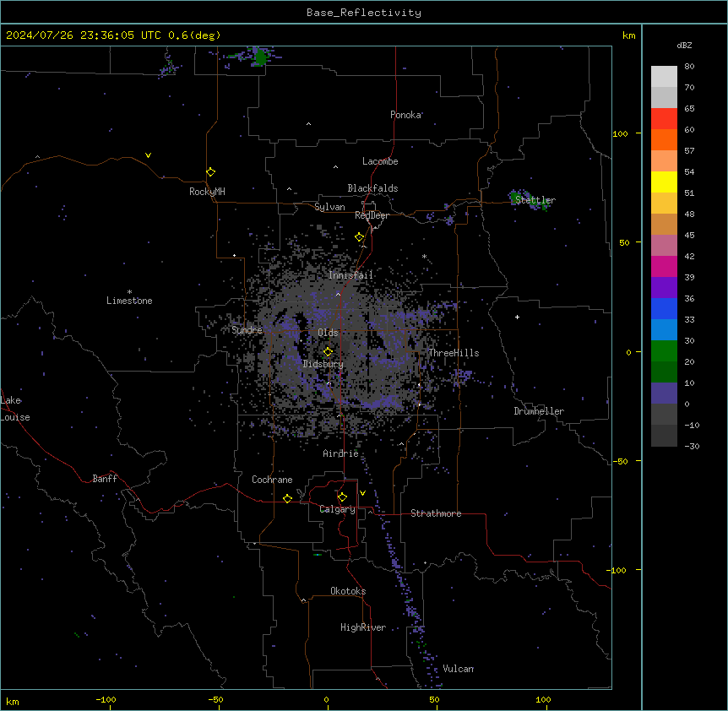Click the -50 tick on the bottom axis
This screenshot has width=728, height=711.
click(216, 700)
